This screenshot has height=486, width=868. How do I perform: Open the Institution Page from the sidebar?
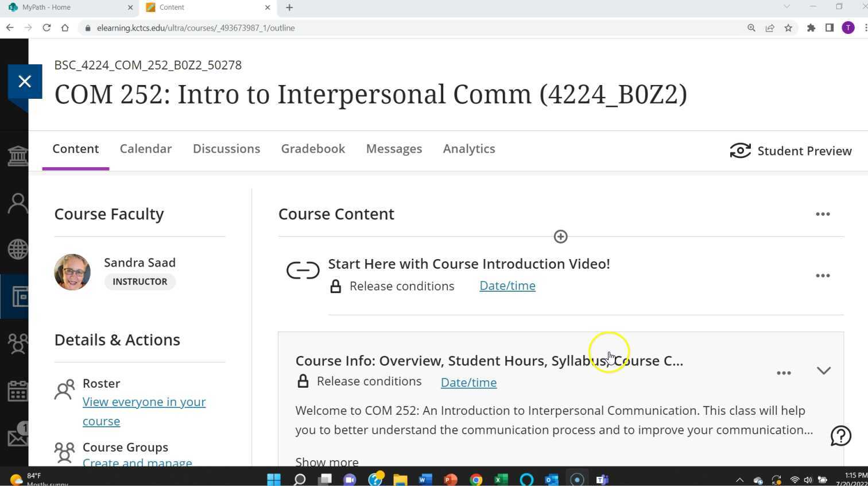(17, 156)
